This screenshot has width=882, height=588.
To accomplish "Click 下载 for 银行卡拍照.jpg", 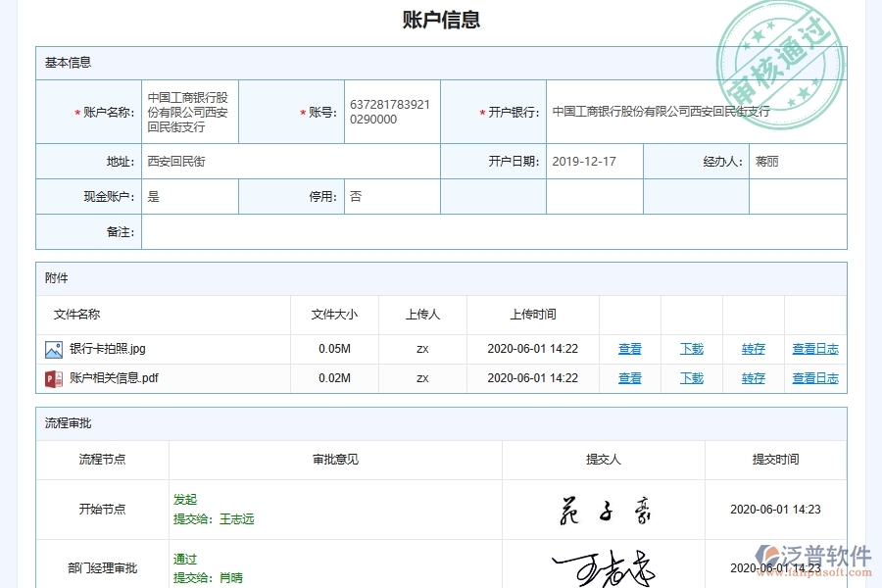I will (x=693, y=348).
